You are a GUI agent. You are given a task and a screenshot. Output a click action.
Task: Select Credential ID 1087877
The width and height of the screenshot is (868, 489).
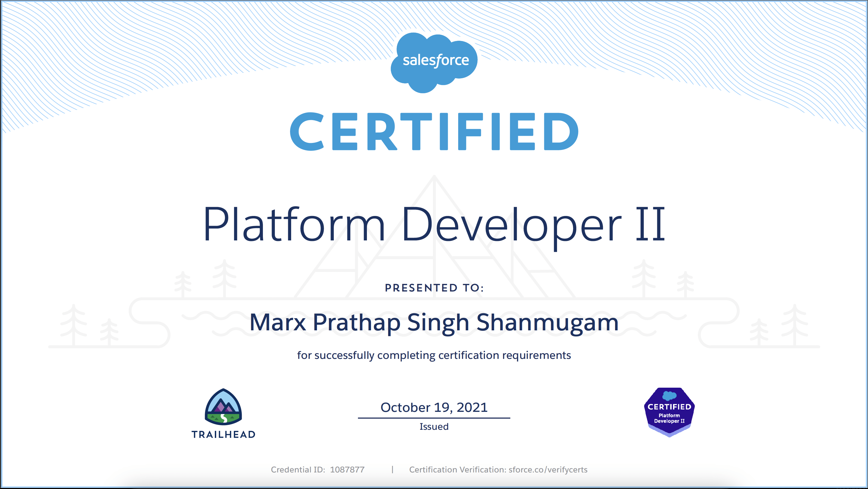(x=318, y=469)
